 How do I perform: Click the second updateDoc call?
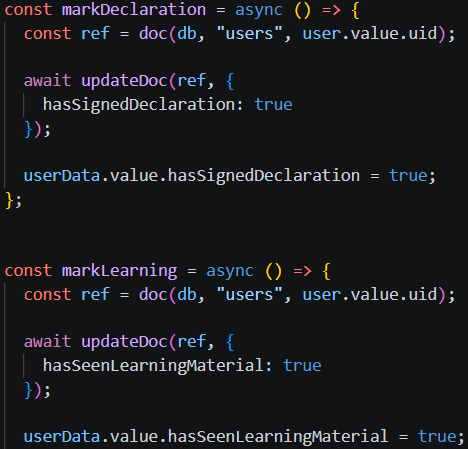click(124, 342)
